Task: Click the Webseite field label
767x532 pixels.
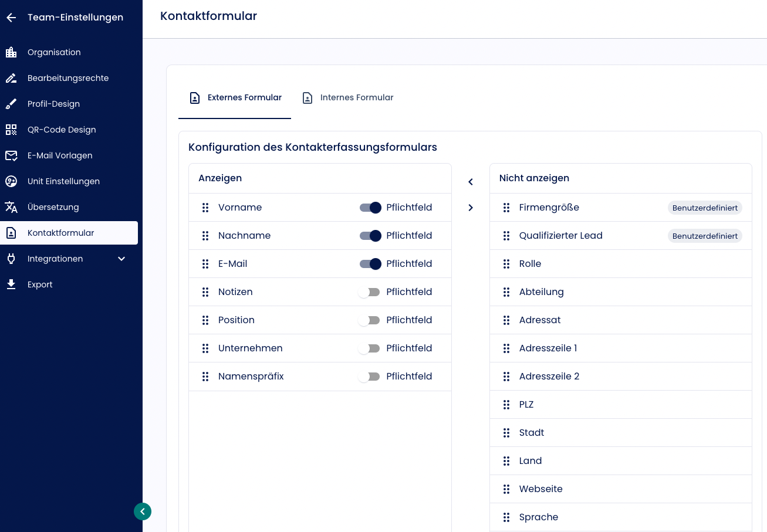Action: [x=540, y=489]
